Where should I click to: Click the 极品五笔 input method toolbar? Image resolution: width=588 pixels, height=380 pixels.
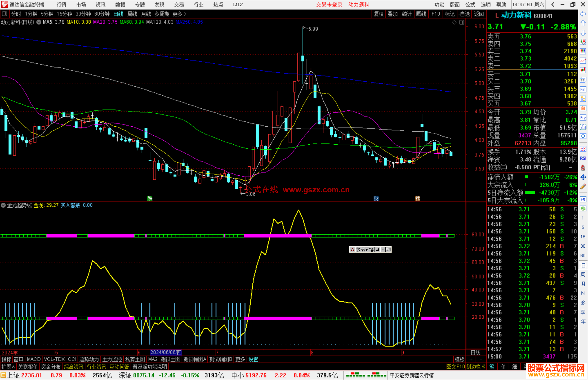[370, 250]
